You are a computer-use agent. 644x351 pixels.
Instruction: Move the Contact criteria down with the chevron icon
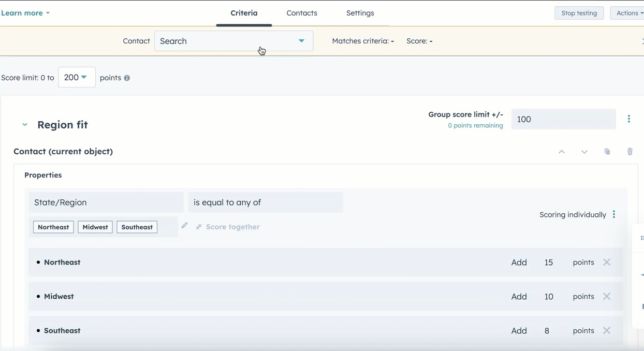[584, 152]
